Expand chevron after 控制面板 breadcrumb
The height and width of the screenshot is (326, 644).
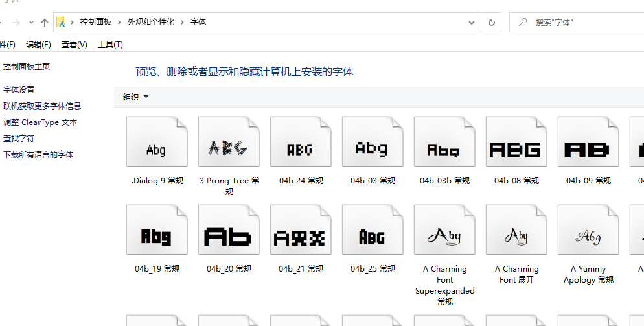[119, 22]
